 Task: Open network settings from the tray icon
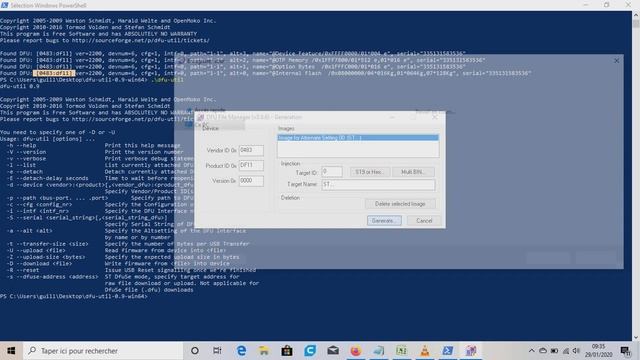pyautogui.click(x=566, y=351)
